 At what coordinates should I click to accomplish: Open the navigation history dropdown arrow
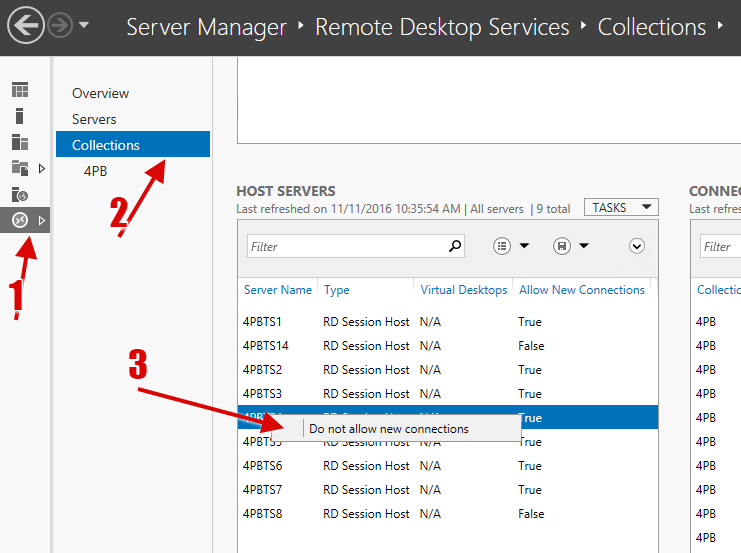[x=84, y=25]
